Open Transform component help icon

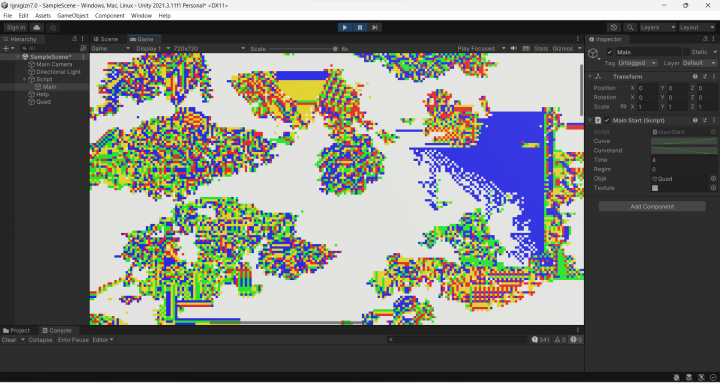tap(695, 77)
